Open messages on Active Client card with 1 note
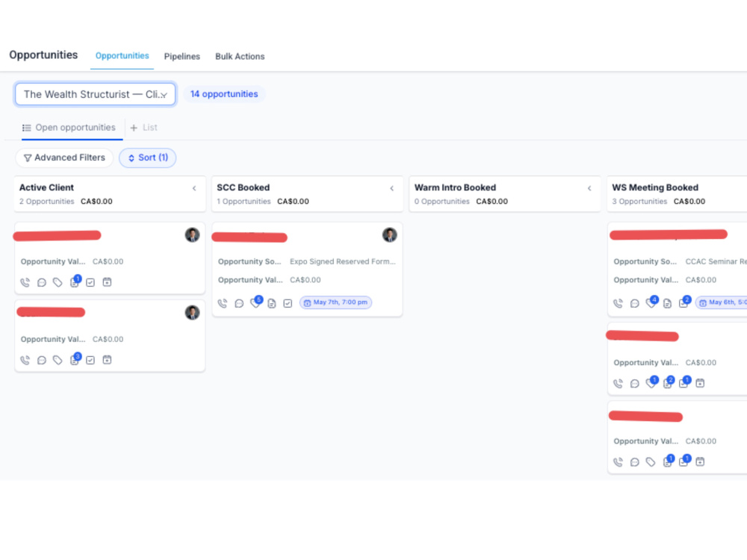The height and width of the screenshot is (560, 747). [x=41, y=282]
